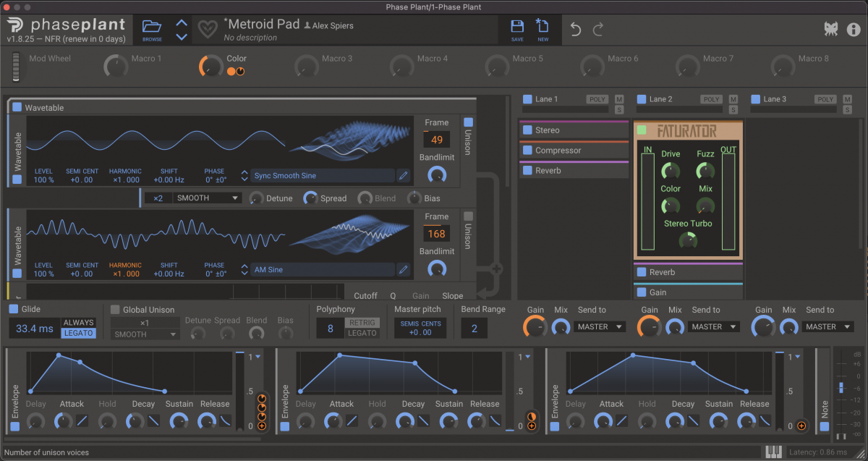Undo the last change
The height and width of the screenshot is (461, 868).
[x=576, y=30]
